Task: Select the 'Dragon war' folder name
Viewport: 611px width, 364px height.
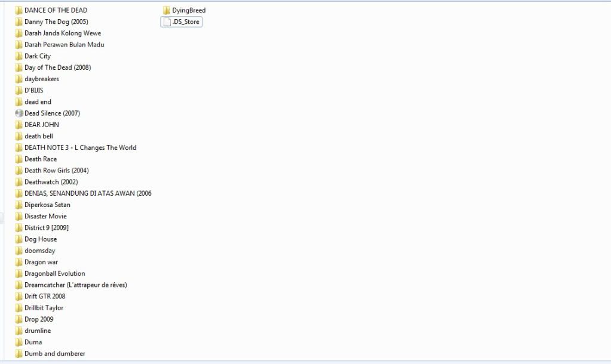Action: (x=41, y=262)
